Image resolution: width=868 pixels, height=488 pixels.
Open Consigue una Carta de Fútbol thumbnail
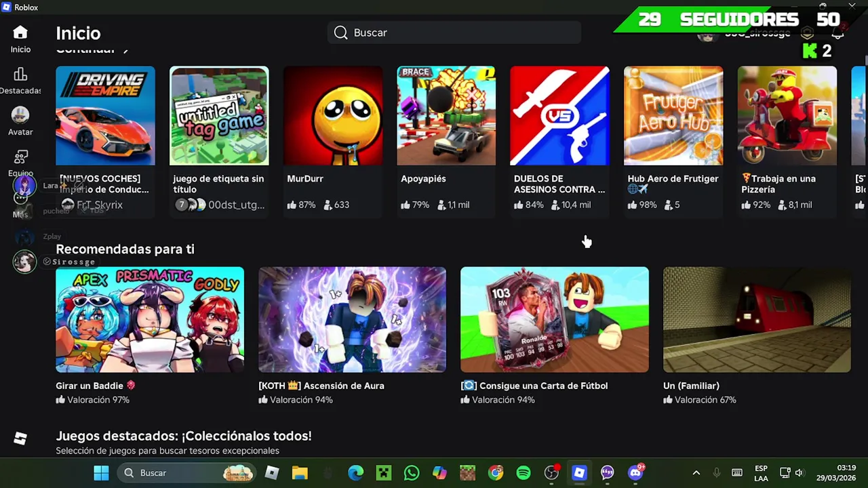tap(555, 320)
